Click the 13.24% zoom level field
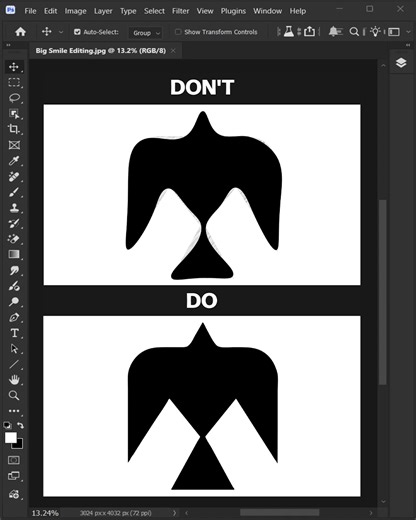 tap(45, 513)
